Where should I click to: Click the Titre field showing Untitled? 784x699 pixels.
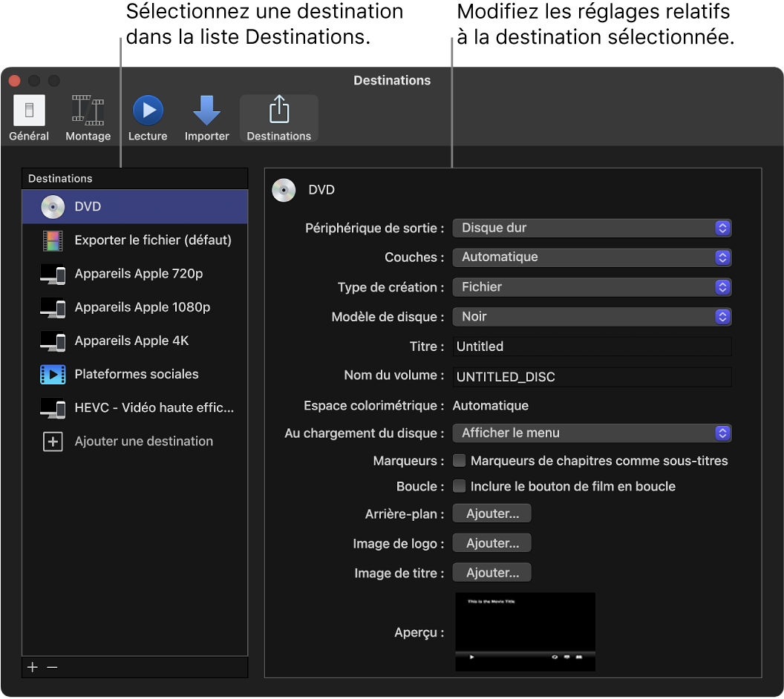pos(592,346)
